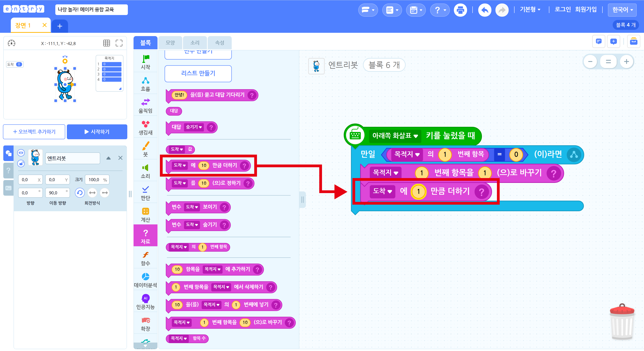Select the left-right flip rotation mode
Image resolution: width=644 pixels, height=351 pixels.
click(x=92, y=193)
